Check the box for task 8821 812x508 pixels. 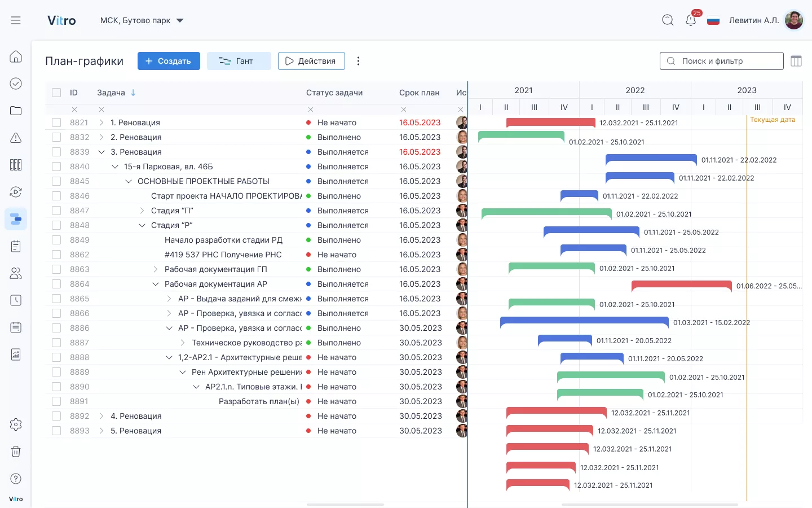coord(56,122)
